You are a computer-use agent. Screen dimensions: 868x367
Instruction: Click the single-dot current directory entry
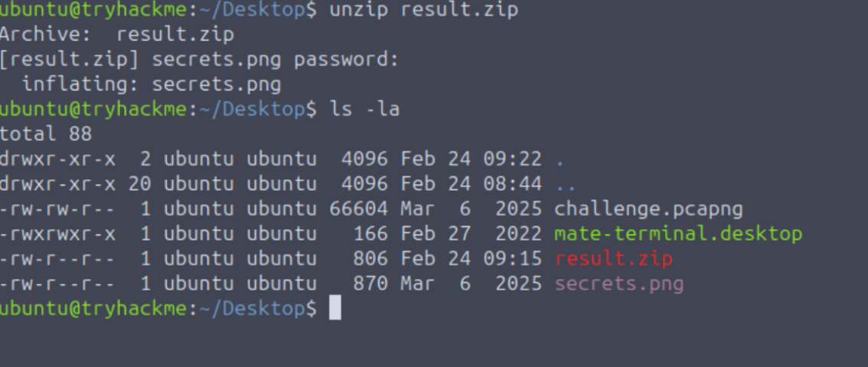(560, 160)
